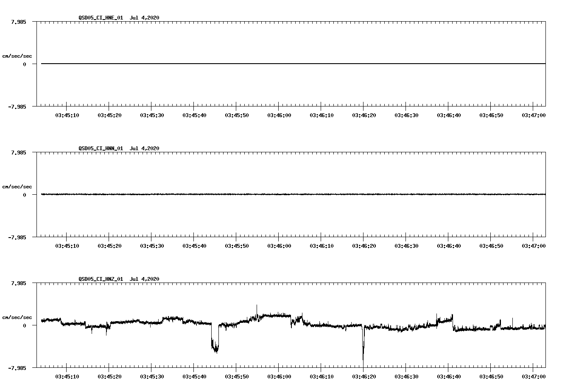Click the 03:46:30 time label on HNZ axis
576x392 pixels.
tap(406, 376)
